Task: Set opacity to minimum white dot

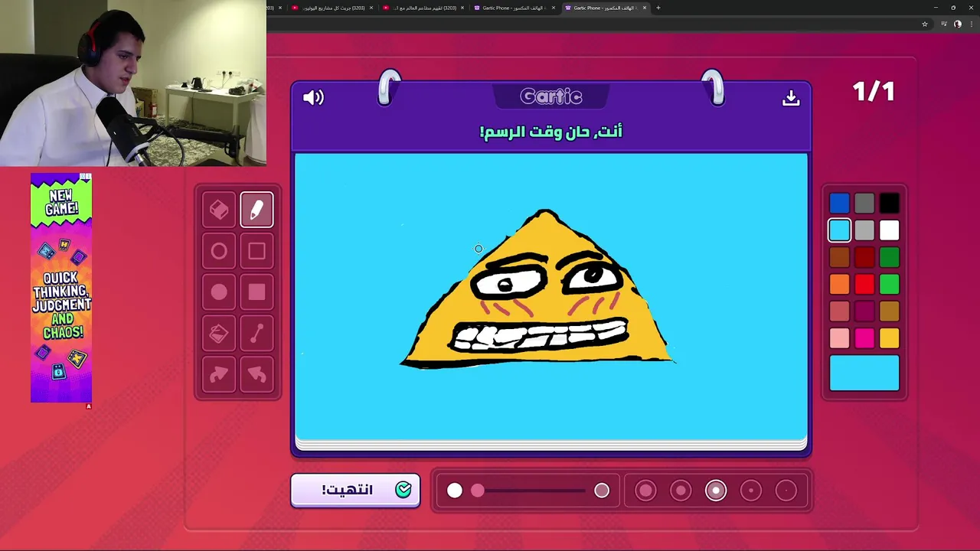Action: point(455,491)
